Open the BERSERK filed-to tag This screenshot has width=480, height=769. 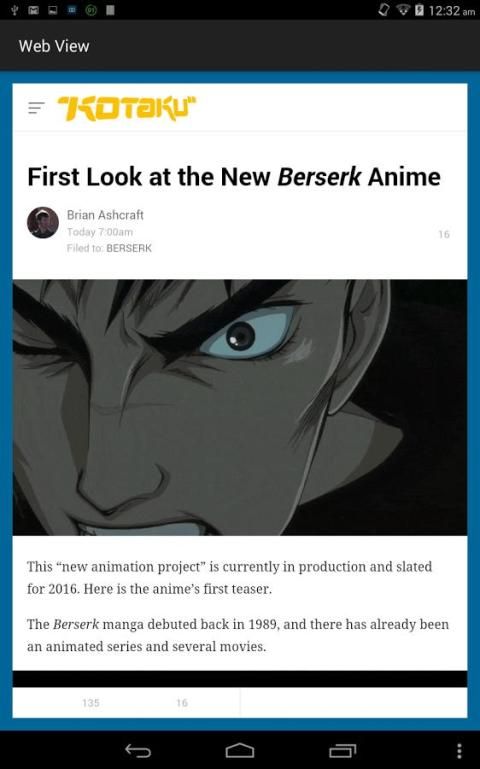129,248
